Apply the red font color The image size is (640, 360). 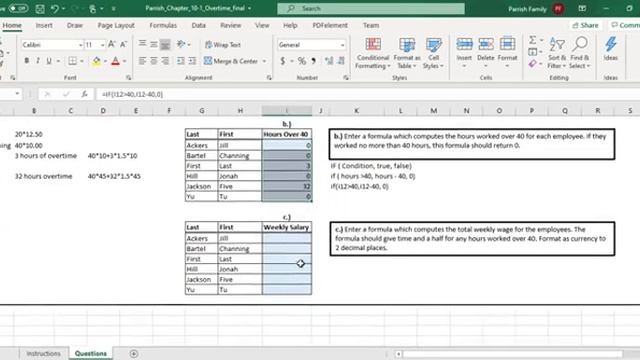coord(116,61)
